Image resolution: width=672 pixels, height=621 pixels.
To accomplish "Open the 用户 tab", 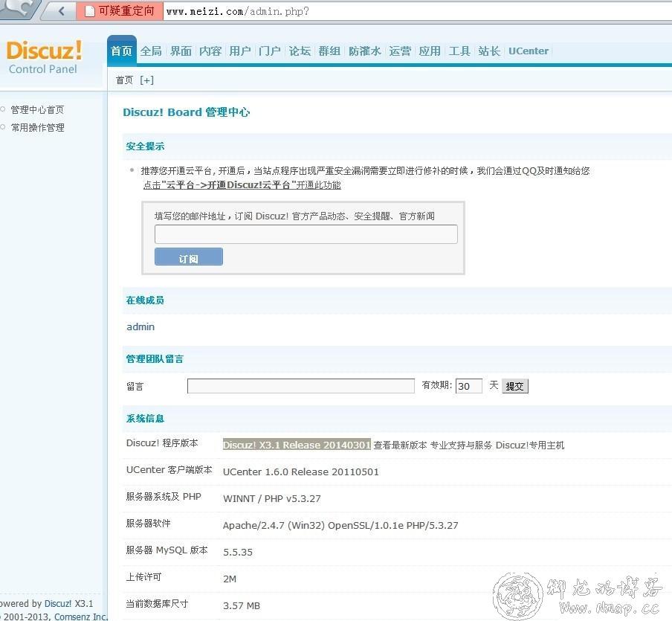I will point(240,51).
